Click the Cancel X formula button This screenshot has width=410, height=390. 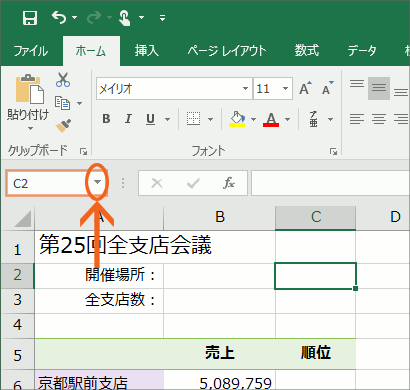click(x=157, y=183)
